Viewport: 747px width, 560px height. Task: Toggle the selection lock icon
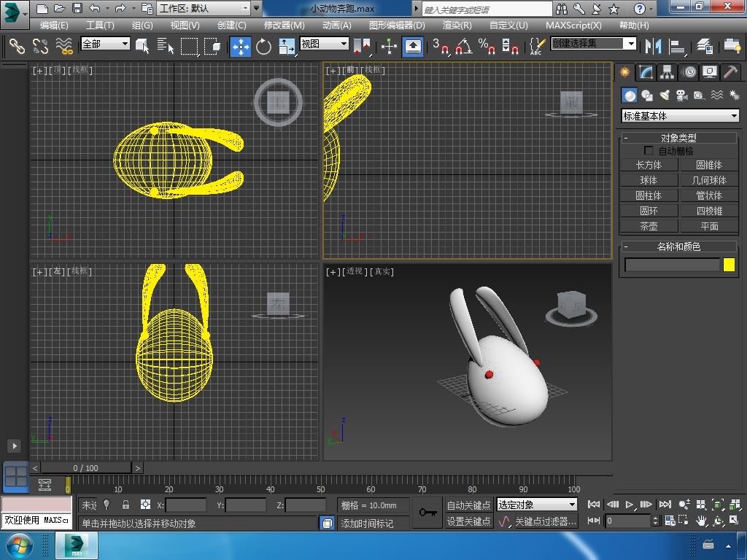(125, 505)
